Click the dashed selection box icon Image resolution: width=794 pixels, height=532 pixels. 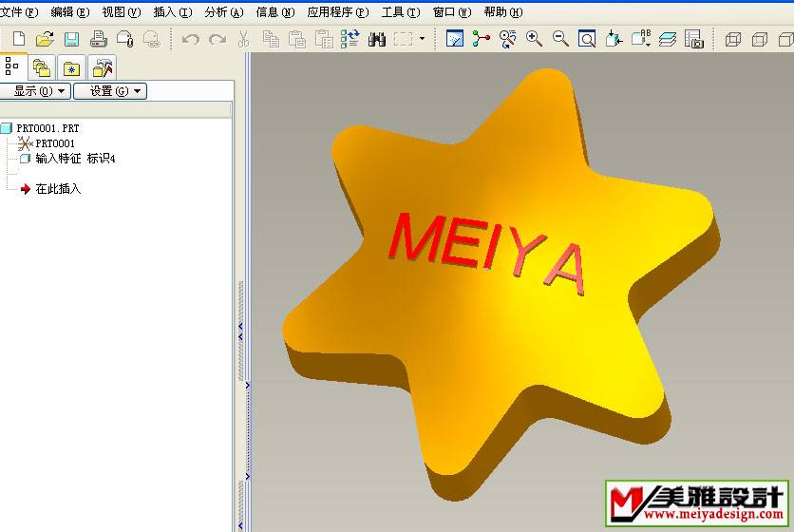click(403, 39)
